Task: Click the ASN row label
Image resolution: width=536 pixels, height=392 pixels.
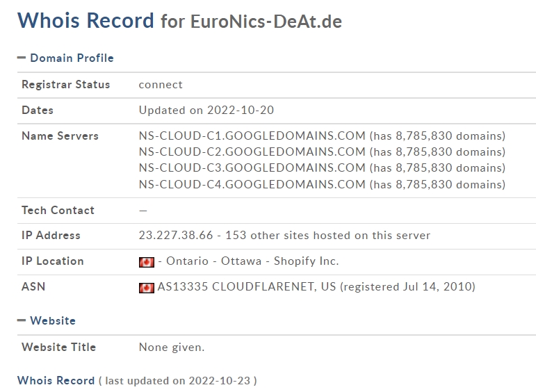Action: tap(33, 286)
